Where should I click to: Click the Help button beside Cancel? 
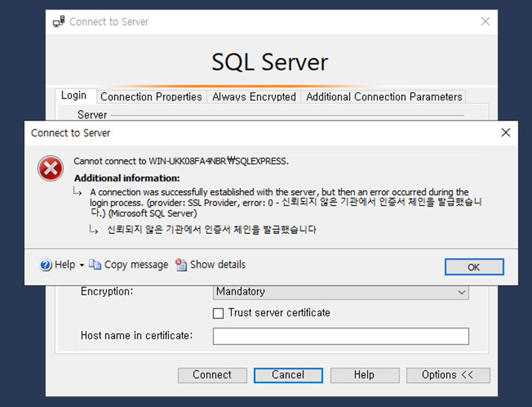pyautogui.click(x=364, y=375)
